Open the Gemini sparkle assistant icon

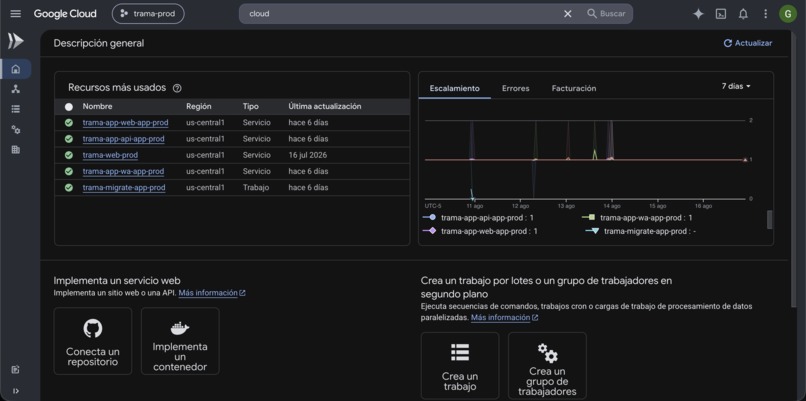(x=698, y=14)
